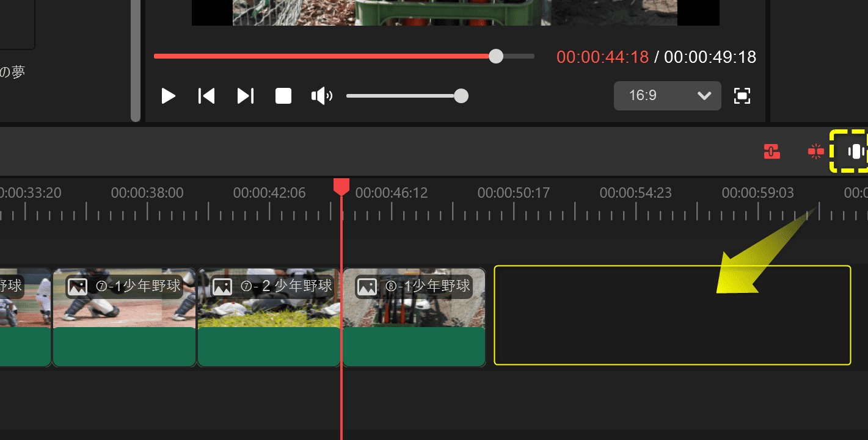Click the image icon on clip ⑧-1少年野球
This screenshot has height=440, width=868.
tap(367, 286)
